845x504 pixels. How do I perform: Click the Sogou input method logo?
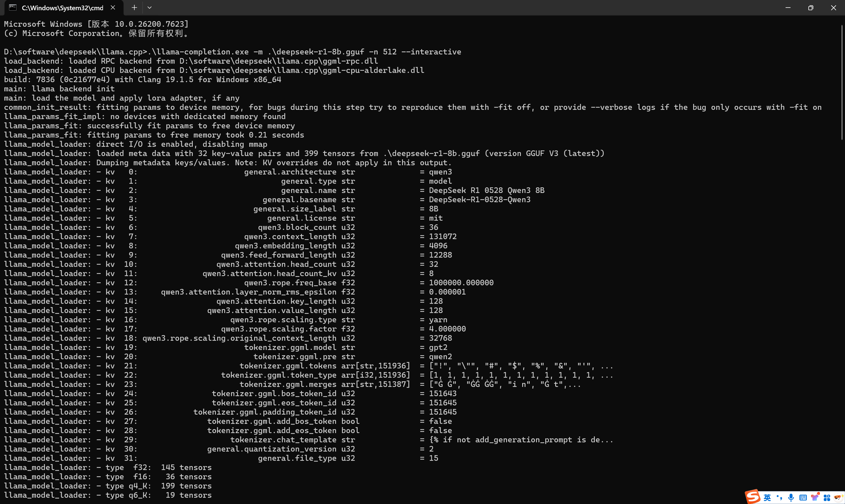(753, 496)
